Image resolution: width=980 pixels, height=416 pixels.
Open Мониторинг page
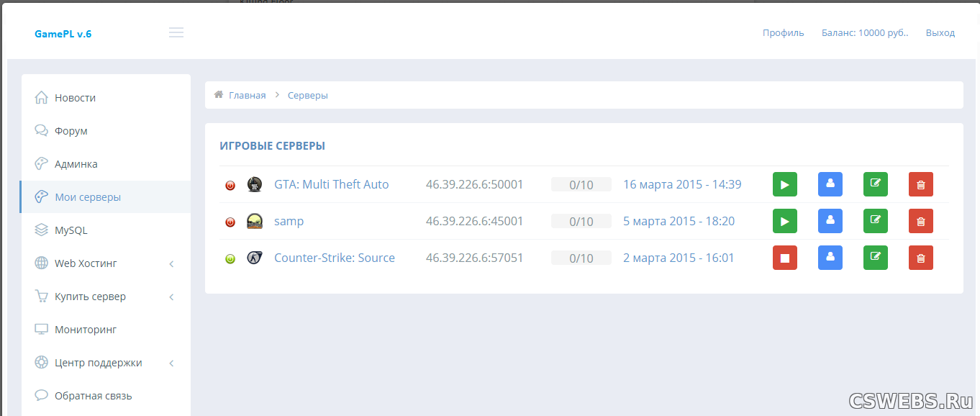(x=106, y=330)
